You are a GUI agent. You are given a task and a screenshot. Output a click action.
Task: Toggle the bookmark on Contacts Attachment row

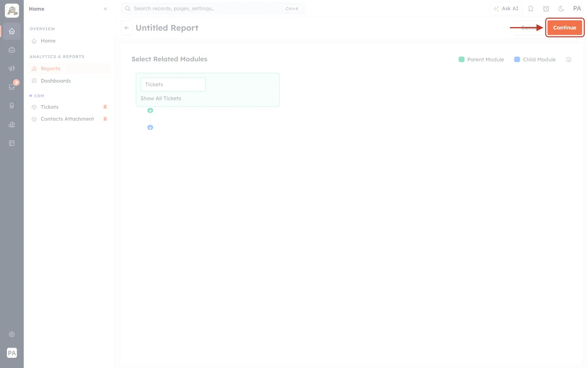tap(105, 119)
